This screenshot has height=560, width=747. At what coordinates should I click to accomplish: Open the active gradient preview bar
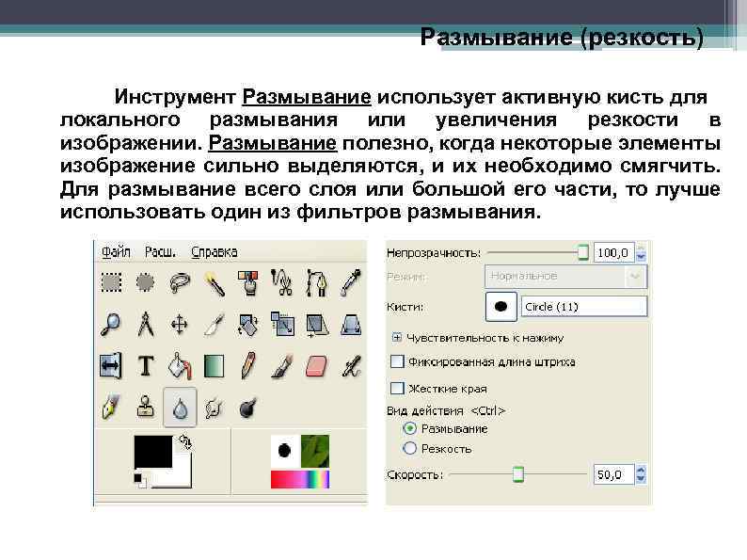pos(300,479)
